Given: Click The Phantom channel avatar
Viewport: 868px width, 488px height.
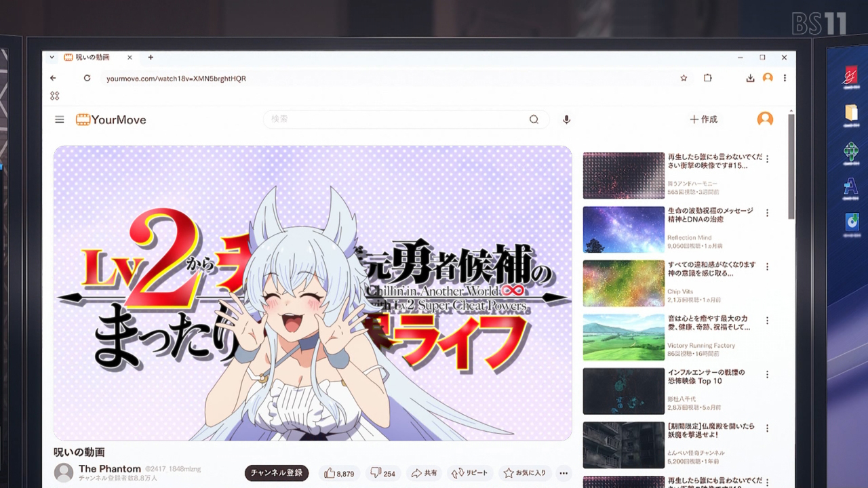Looking at the screenshot, I should 64,472.
